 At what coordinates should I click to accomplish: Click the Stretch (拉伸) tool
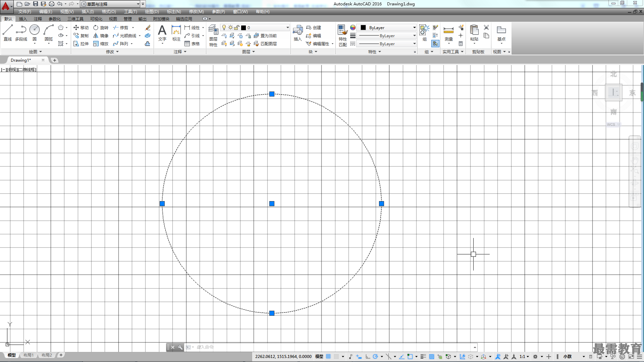pyautogui.click(x=81, y=44)
